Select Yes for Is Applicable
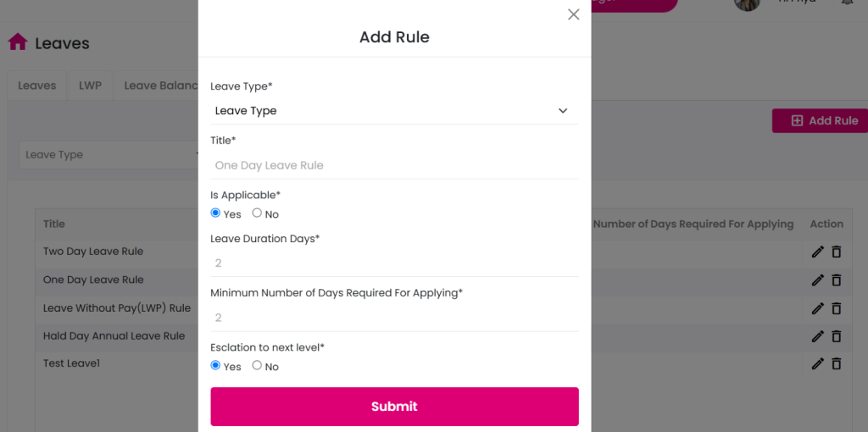The height and width of the screenshot is (432, 868). pyautogui.click(x=215, y=213)
